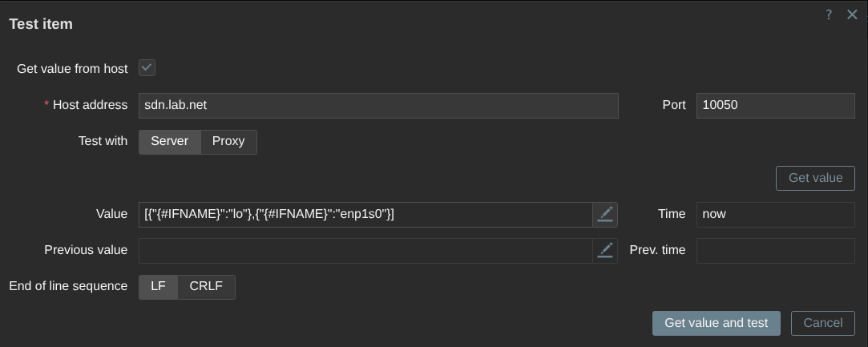Select Server for Test with

click(x=169, y=142)
